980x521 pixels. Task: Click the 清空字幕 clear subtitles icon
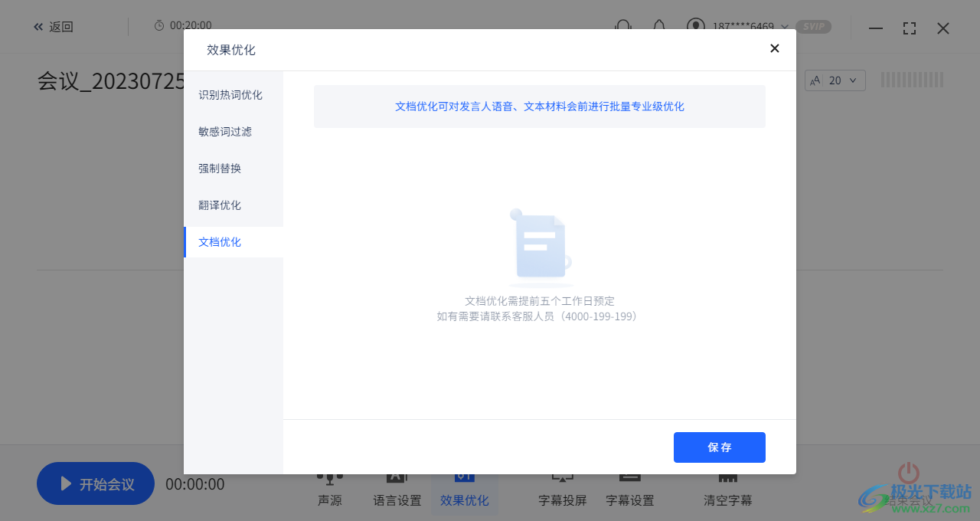pos(727,490)
